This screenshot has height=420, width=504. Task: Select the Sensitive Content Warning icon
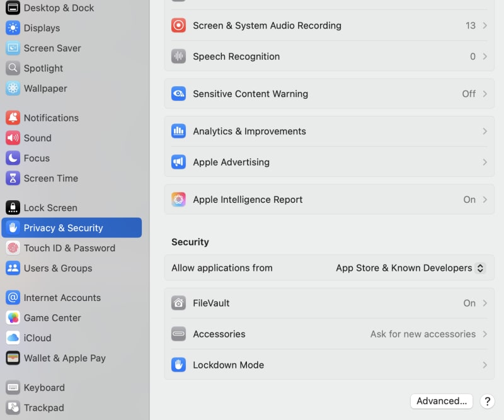[x=178, y=93]
